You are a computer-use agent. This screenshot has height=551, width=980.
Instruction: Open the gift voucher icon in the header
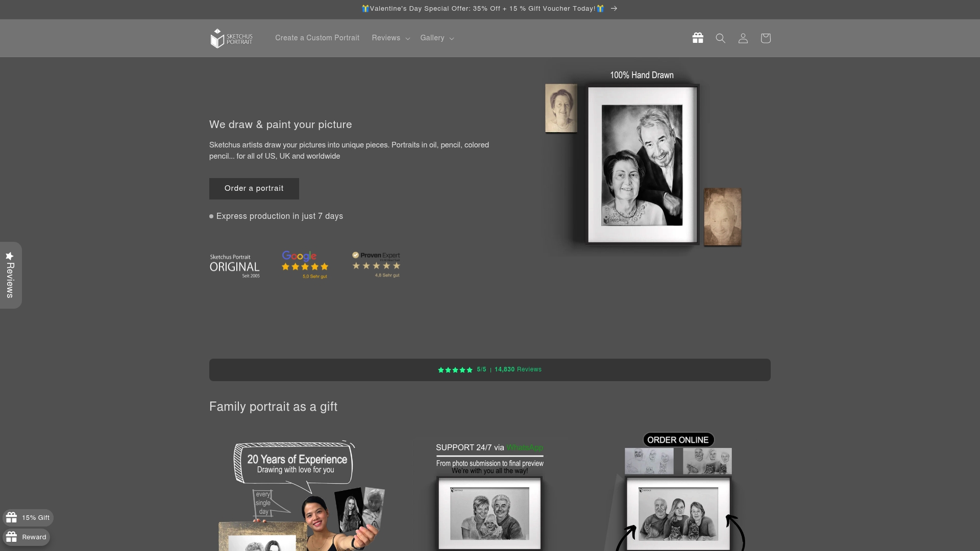click(x=698, y=38)
